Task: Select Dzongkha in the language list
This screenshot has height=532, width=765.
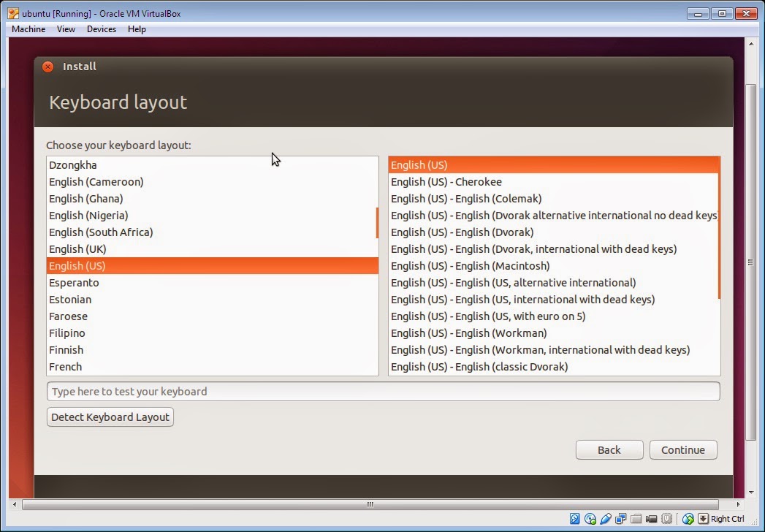Action: (x=212, y=165)
